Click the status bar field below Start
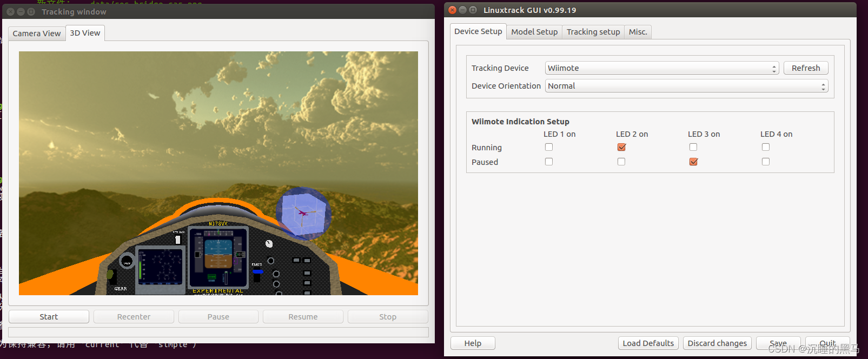Image resolution: width=868 pixels, height=359 pixels. (x=218, y=332)
